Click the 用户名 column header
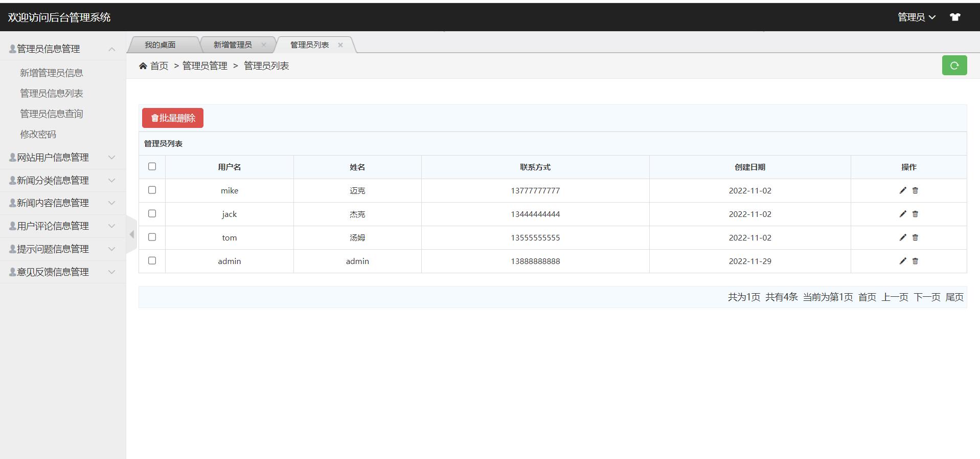This screenshot has width=980, height=459. tap(229, 167)
